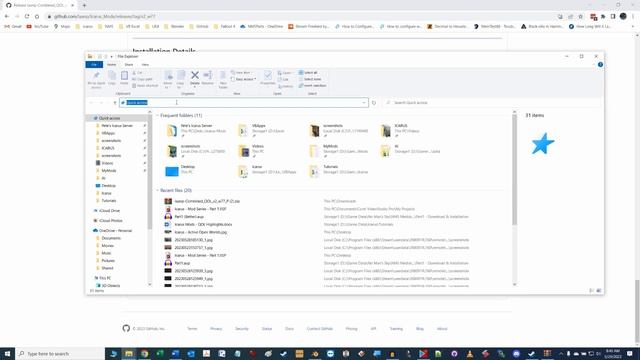Click the VBApps folder in Frequent folders
Screen dimensions: 640x360
[261, 130]
